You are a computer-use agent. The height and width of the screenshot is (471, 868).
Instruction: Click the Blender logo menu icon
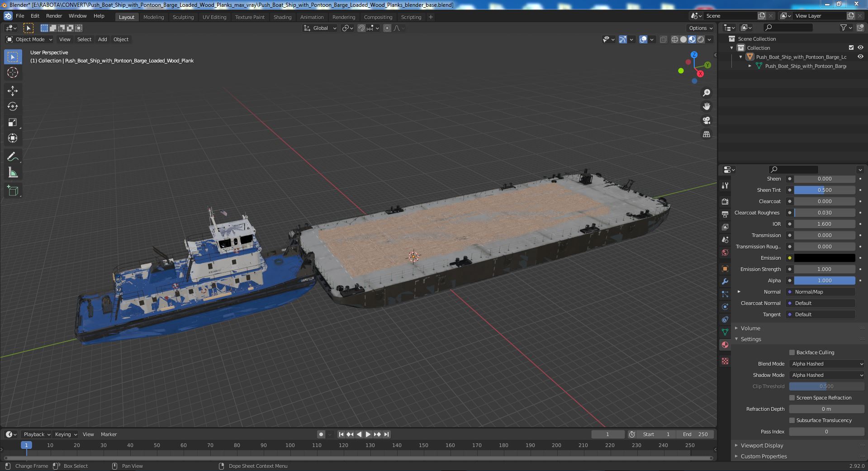click(x=8, y=16)
